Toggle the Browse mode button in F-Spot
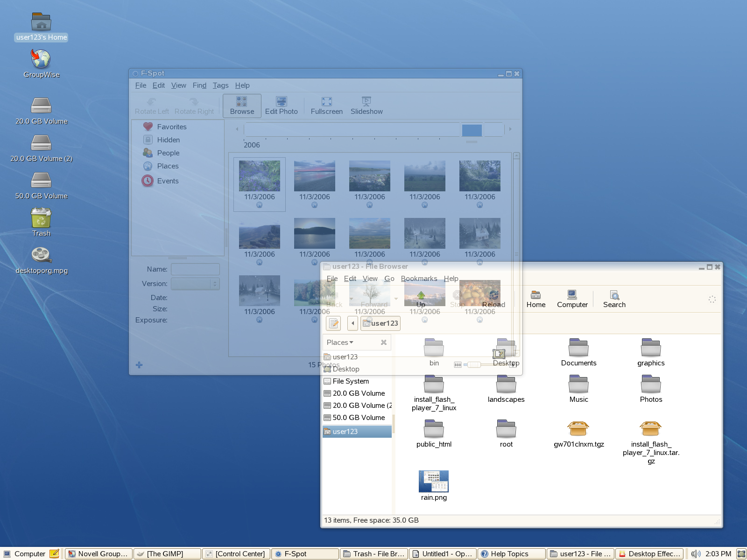Image resolution: width=747 pixels, height=560 pixels. (242, 105)
